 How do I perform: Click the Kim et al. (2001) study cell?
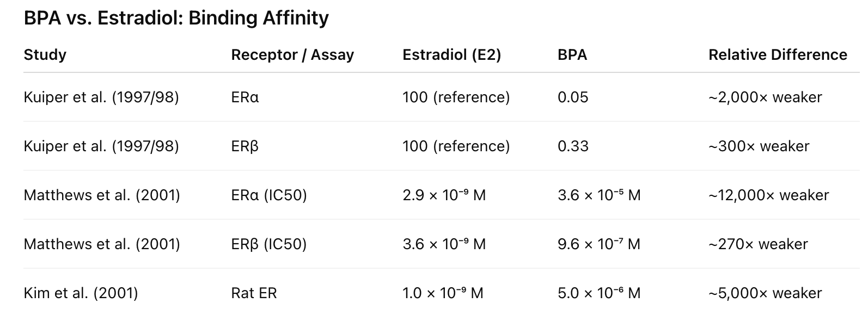[x=81, y=293]
